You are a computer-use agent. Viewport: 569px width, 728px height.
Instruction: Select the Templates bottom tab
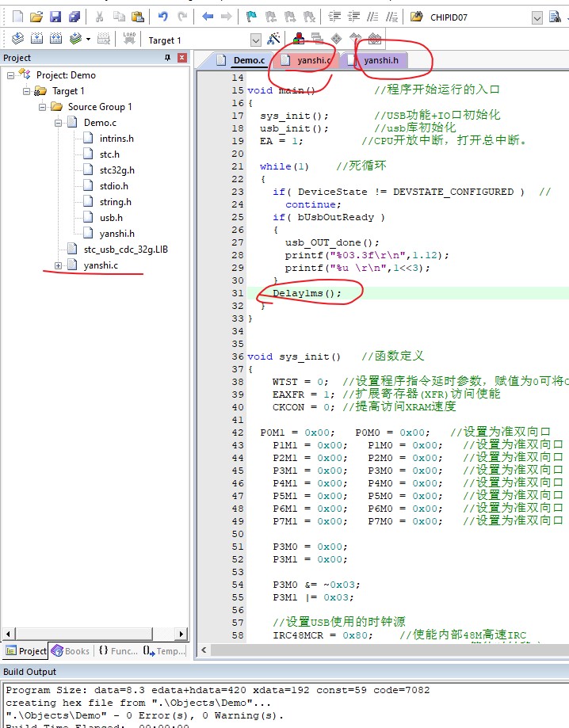[164, 651]
